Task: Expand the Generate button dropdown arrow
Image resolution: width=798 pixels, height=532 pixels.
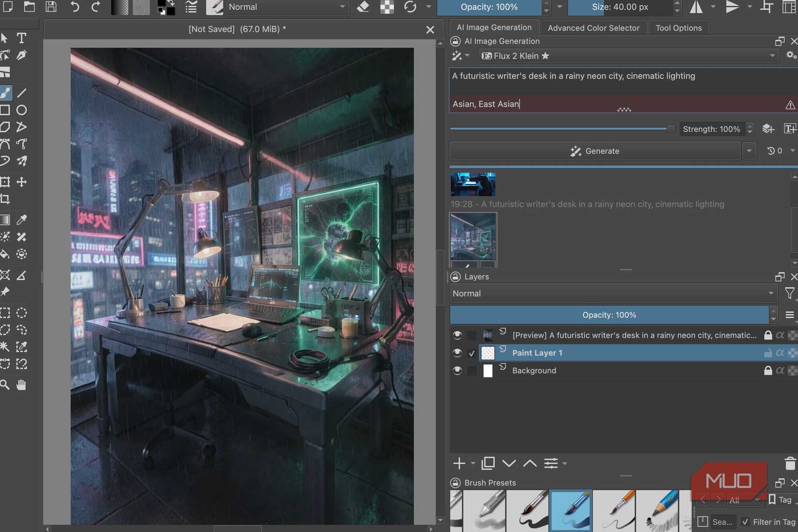Action: 749,151
